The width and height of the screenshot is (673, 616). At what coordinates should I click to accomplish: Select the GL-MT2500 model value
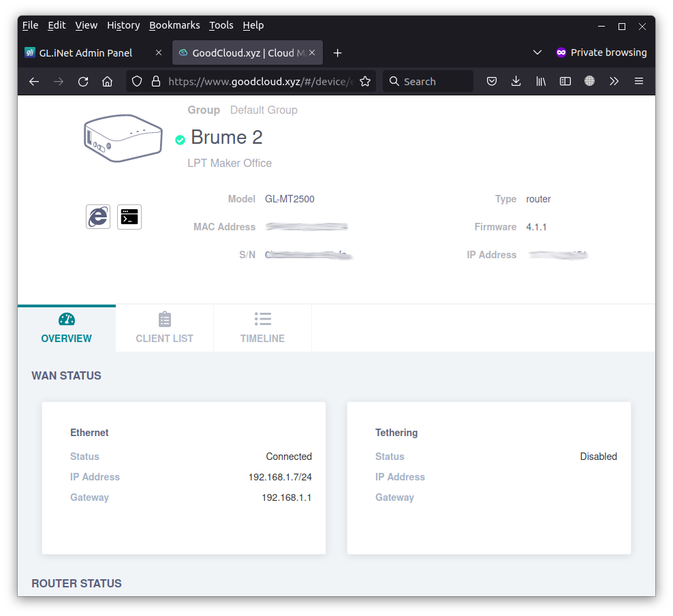289,199
